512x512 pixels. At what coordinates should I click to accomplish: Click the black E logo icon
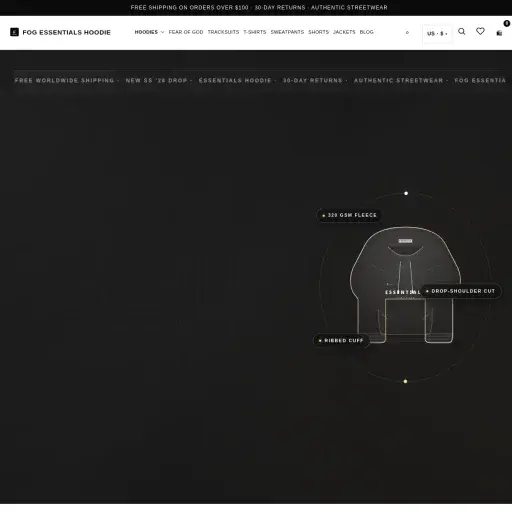pyautogui.click(x=14, y=32)
